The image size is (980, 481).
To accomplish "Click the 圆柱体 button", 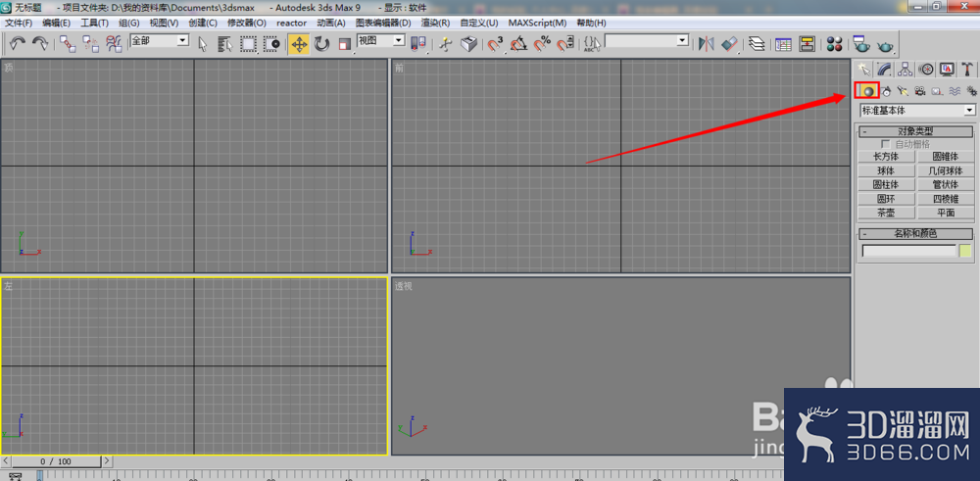I will [x=886, y=185].
